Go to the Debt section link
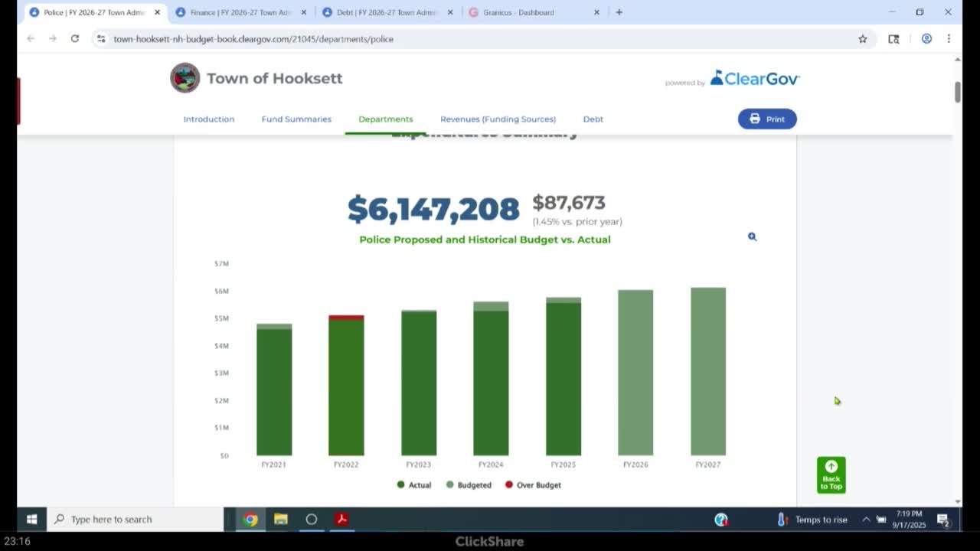 tap(593, 119)
